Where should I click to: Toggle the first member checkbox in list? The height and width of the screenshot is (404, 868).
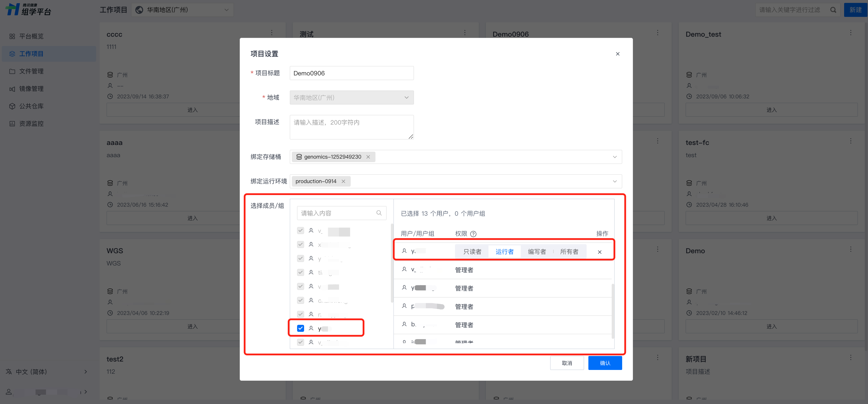tap(301, 231)
